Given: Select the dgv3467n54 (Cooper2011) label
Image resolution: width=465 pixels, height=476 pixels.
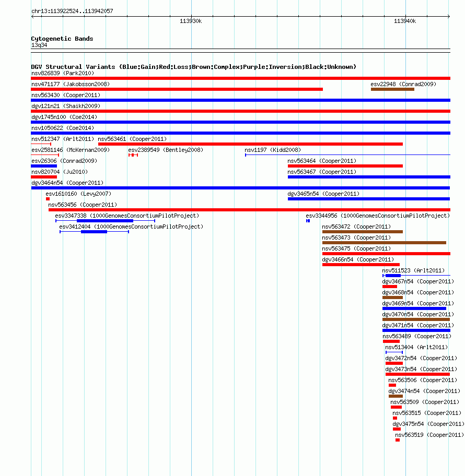Looking at the screenshot, I should click(418, 281).
